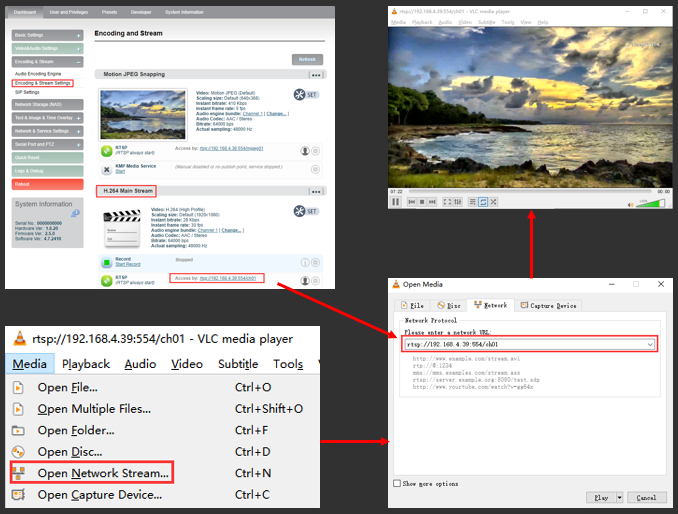Image resolution: width=678 pixels, height=514 pixels.
Task: Open the options menu of Motion JPEG Snapping
Action: coord(317,75)
